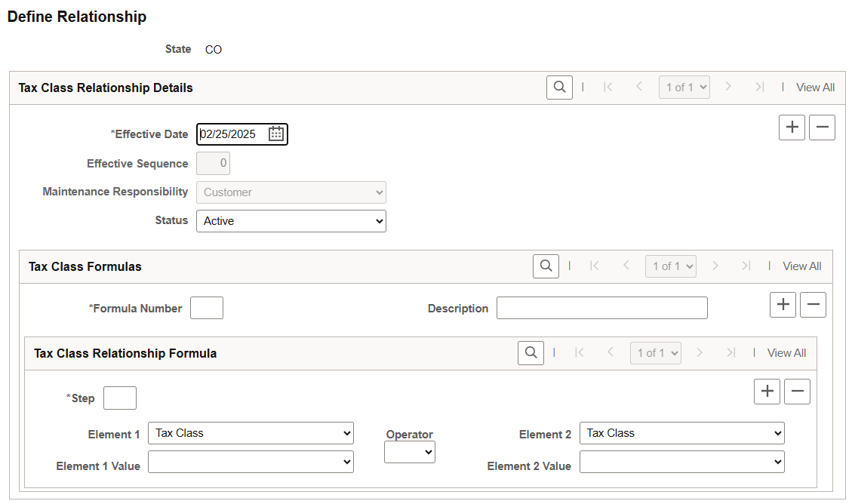Click the 'Tax Class Formulas' heading

[x=85, y=266]
